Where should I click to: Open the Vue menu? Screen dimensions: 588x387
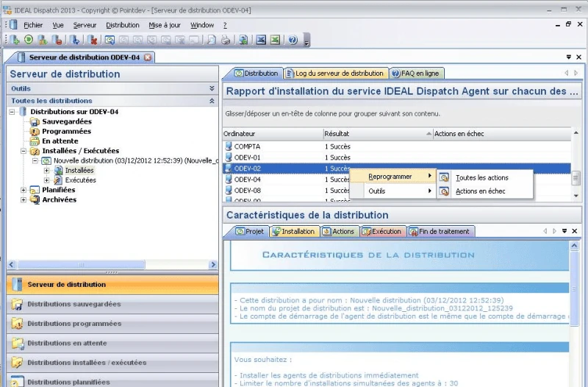tap(58, 25)
